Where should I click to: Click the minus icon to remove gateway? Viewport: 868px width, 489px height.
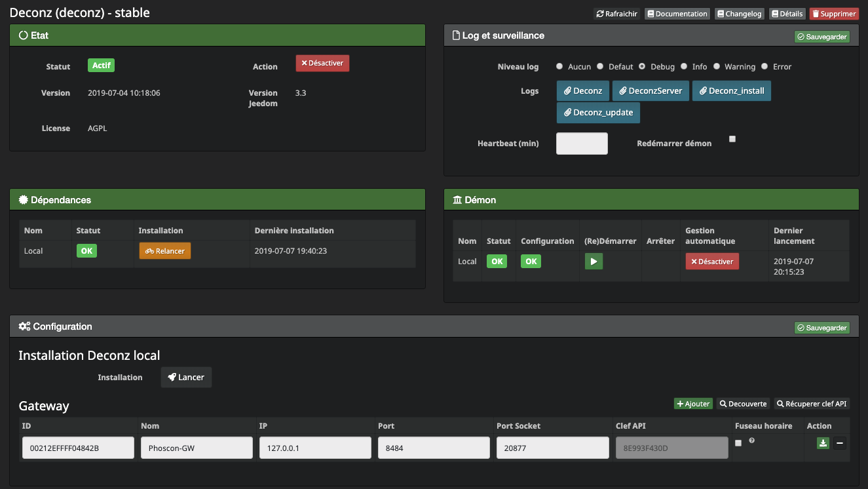coord(840,443)
